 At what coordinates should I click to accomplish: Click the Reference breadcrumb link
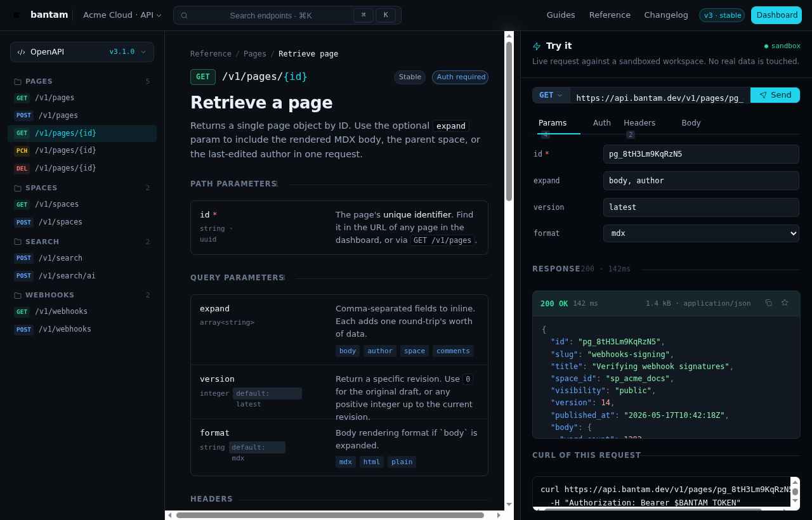point(211,54)
